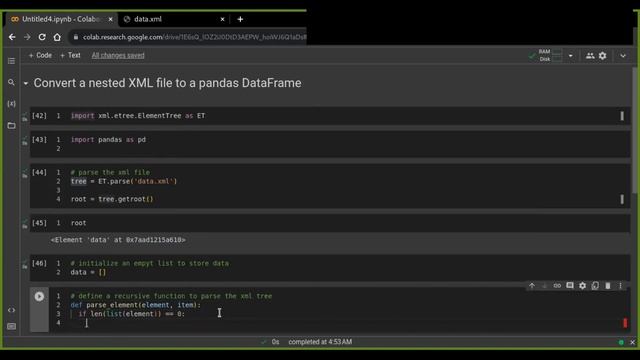Reload the Colab page
The width and height of the screenshot is (640, 360).
(x=42, y=37)
